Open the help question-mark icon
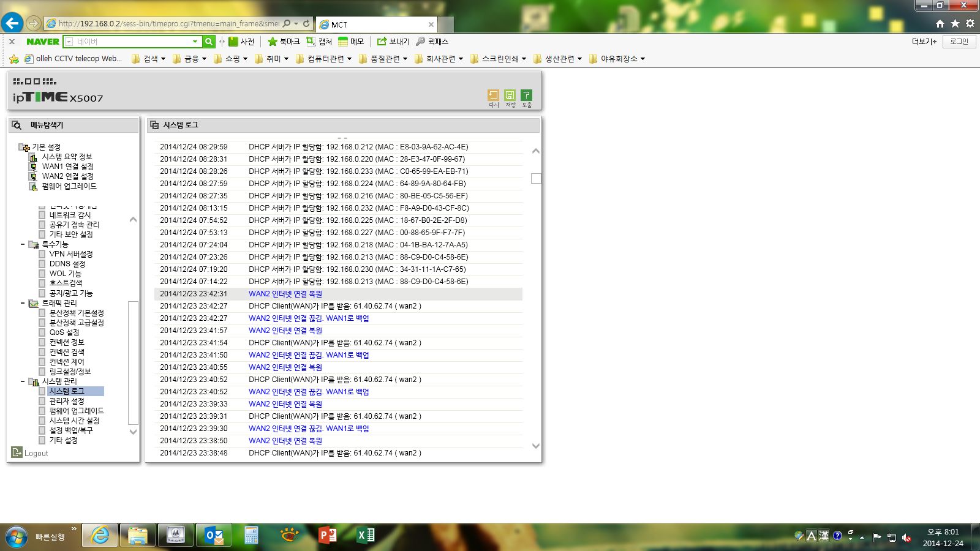Viewport: 980px width, 551px height. tap(526, 95)
